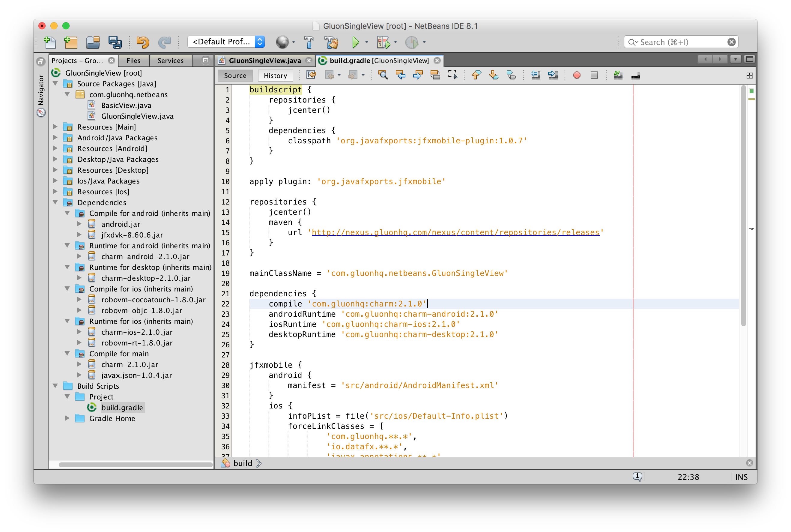Screen dimensions: 791x532
Task: Click the notifications icon in status bar
Action: pos(637,476)
